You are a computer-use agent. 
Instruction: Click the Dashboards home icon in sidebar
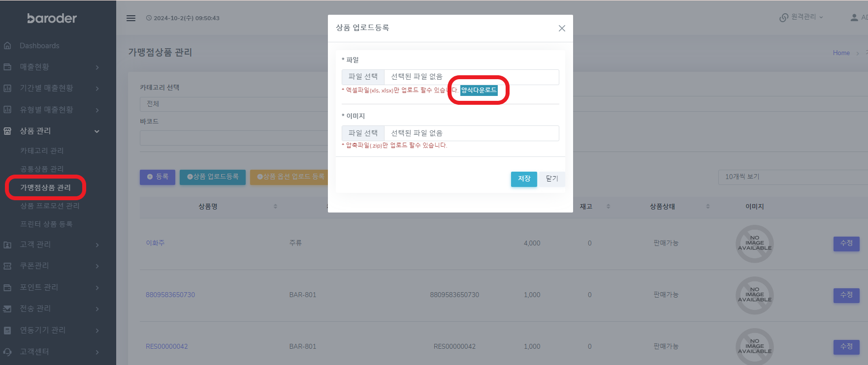7,46
